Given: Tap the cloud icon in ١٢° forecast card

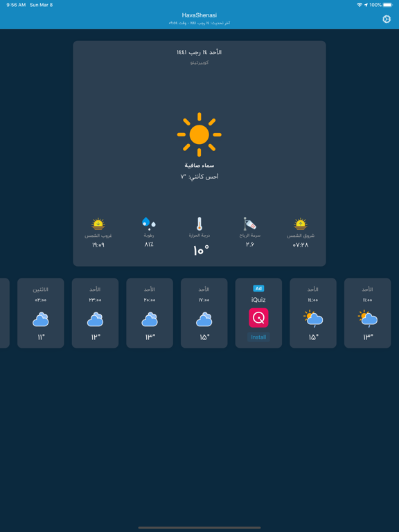Looking at the screenshot, I should [x=95, y=319].
